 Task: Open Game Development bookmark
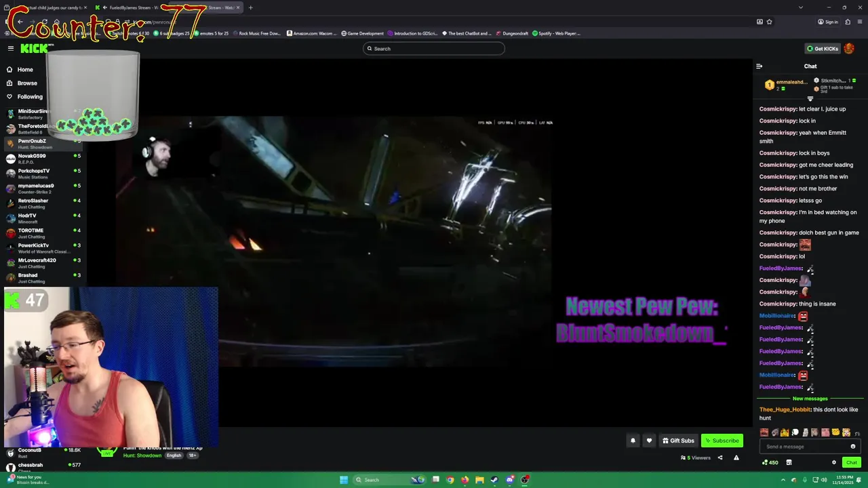coord(362,33)
